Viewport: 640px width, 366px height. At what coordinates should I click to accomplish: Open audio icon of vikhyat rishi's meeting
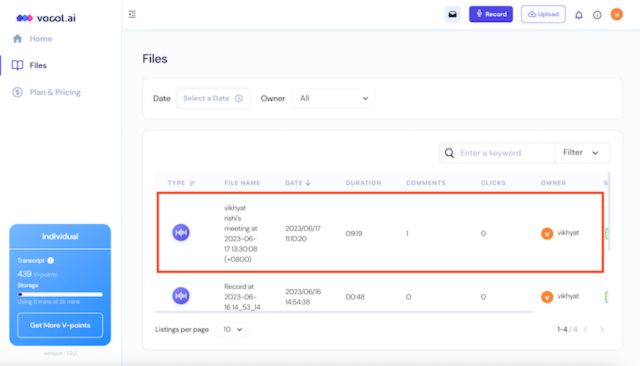tap(181, 233)
